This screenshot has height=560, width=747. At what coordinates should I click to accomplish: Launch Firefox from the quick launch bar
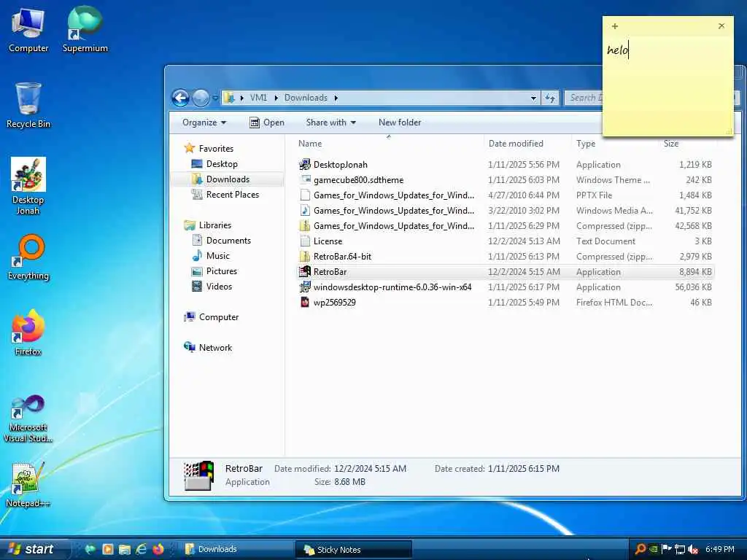point(158,549)
